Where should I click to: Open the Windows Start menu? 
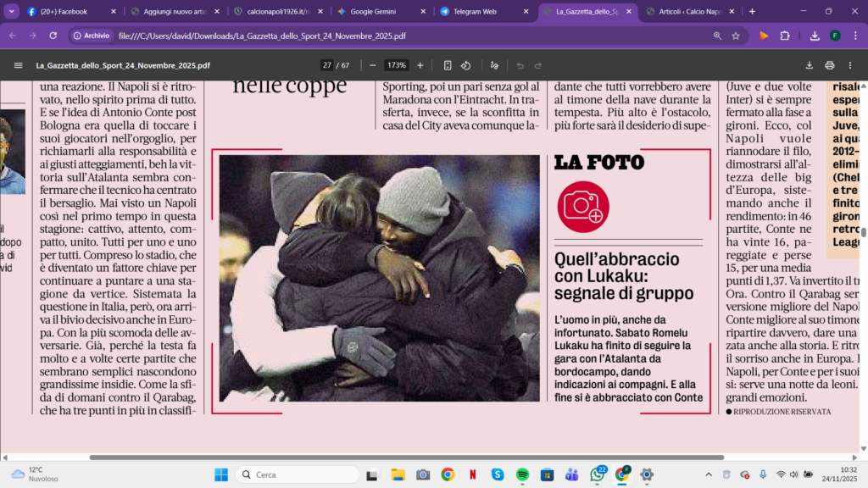click(221, 474)
